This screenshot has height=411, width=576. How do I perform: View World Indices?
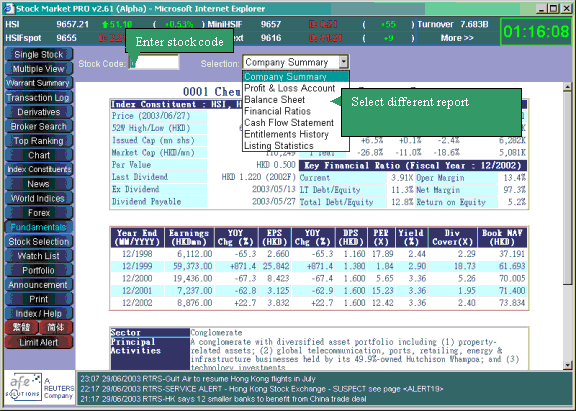coord(39,198)
